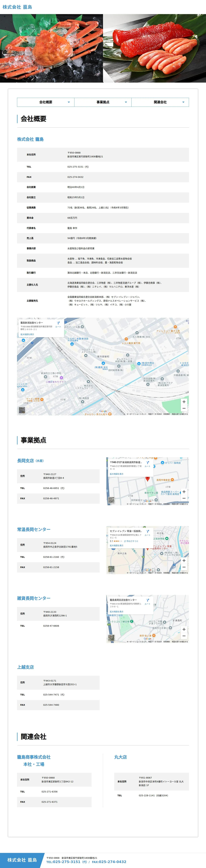The height and width of the screenshot is (868, 206).
Task: Click the クロスウィルメディカル marker on map
Action: pyautogui.click(x=86, y=355)
